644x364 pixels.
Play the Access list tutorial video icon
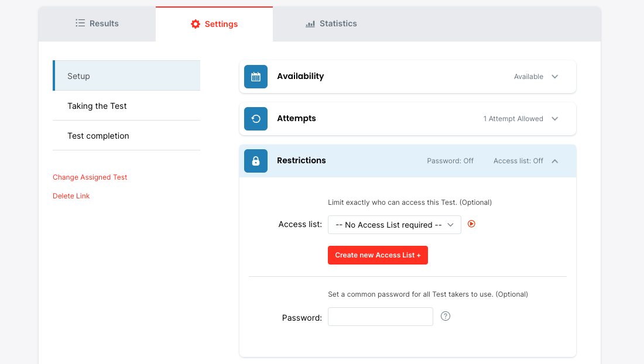pos(471,224)
